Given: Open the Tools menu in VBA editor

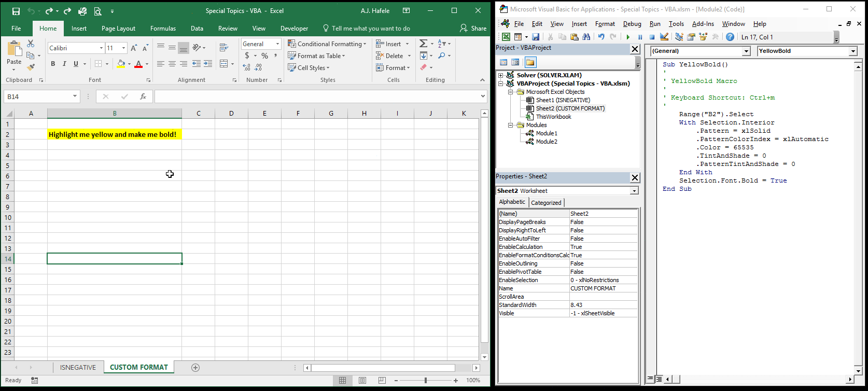Looking at the screenshot, I should click(676, 24).
